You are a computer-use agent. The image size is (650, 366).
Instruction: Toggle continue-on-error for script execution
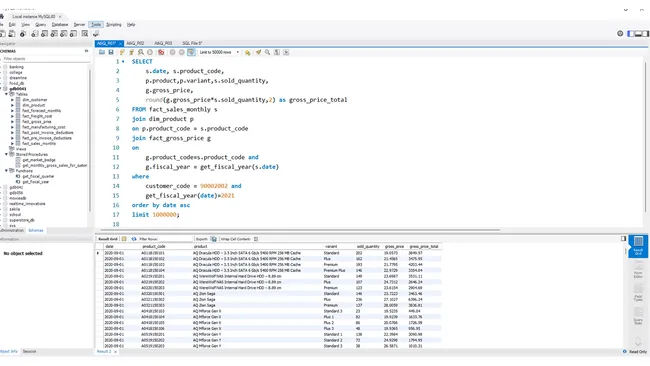coord(161,52)
